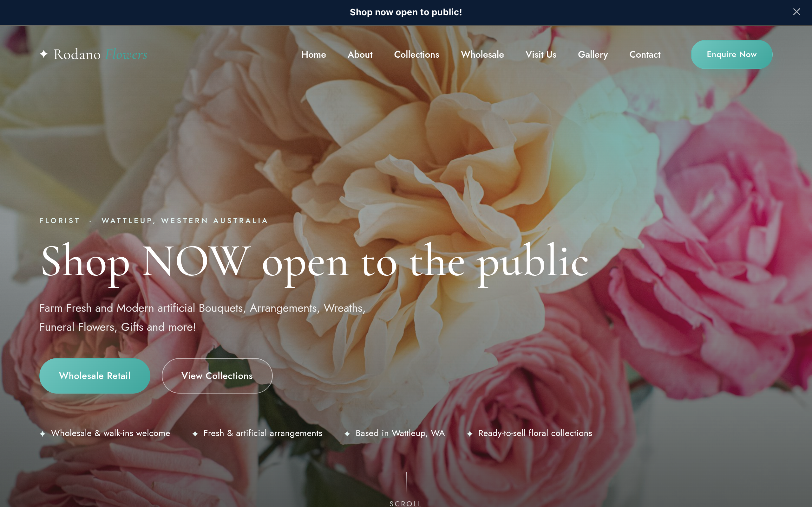Click star icon before Based in Wattleup, WA
Image resolution: width=812 pixels, height=507 pixels.
tap(347, 433)
